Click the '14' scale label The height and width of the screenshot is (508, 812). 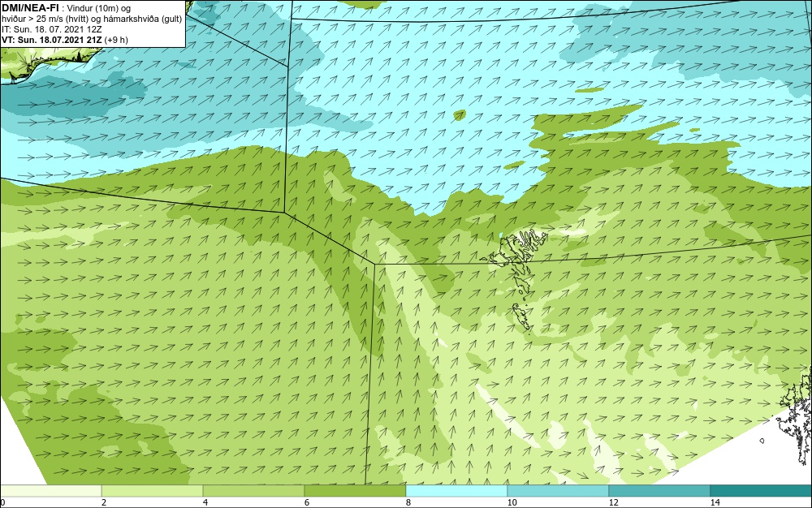(x=715, y=502)
